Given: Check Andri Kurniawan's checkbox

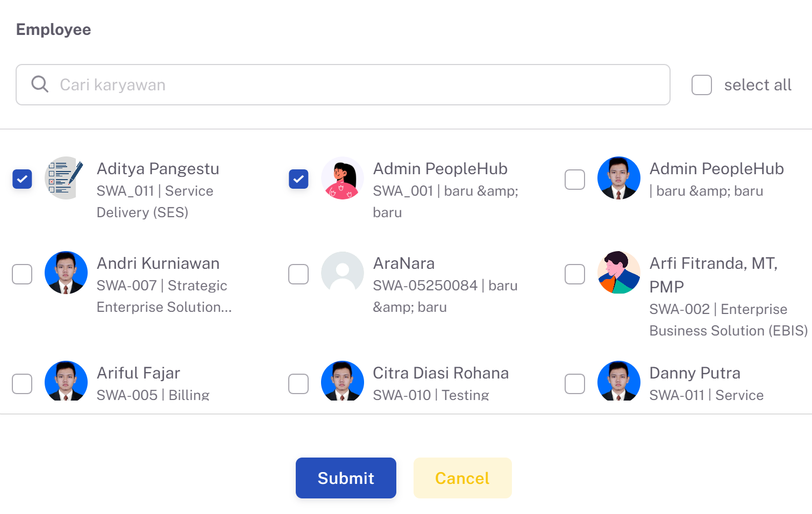Looking at the screenshot, I should (22, 274).
